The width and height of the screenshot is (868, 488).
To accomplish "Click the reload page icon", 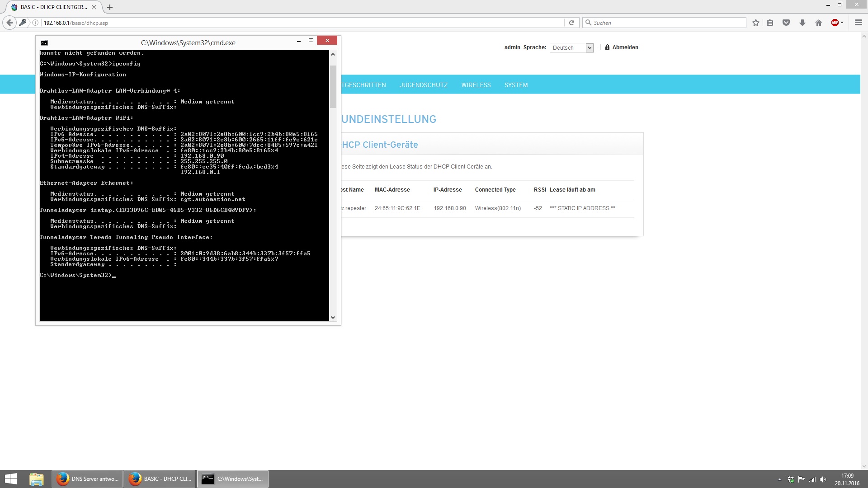I will pyautogui.click(x=571, y=23).
